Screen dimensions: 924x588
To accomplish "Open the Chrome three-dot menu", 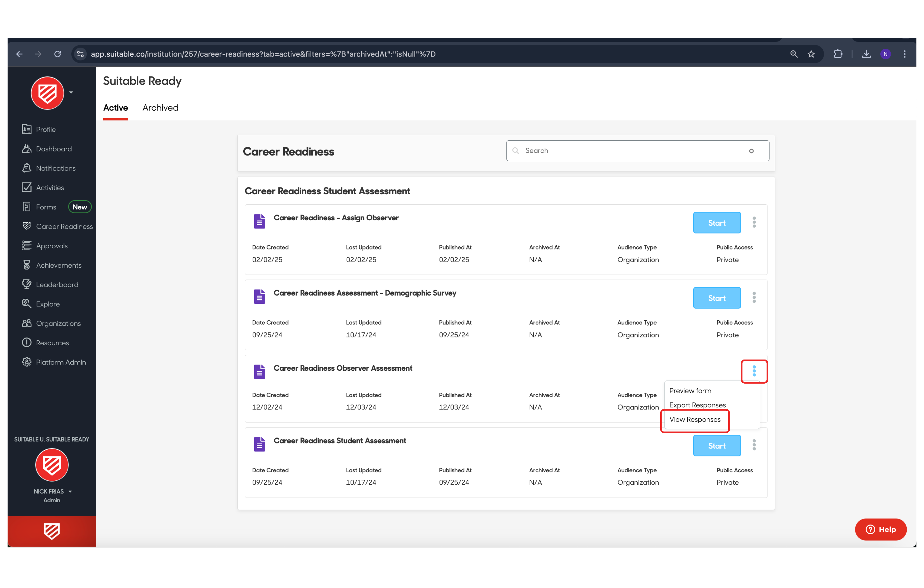I will (x=905, y=54).
